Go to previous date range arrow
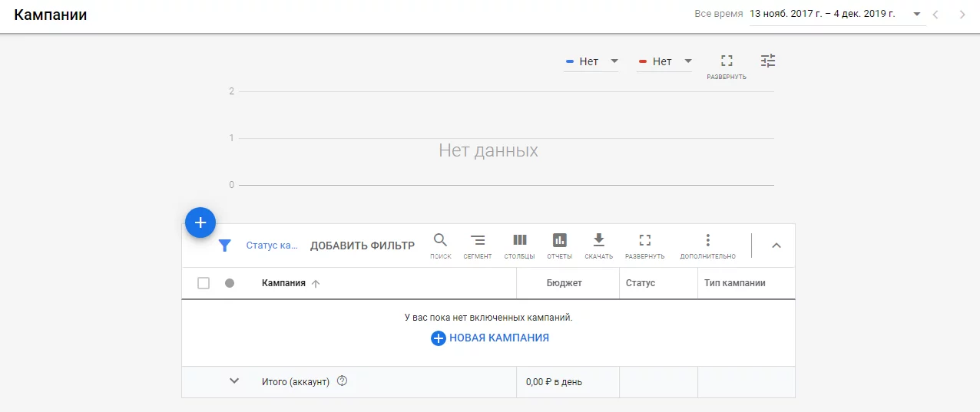 click(x=935, y=14)
